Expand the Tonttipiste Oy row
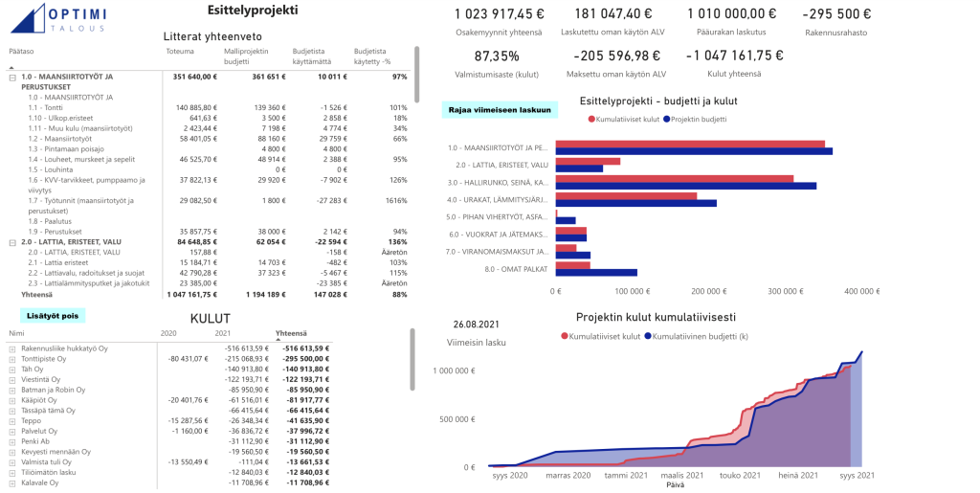The image size is (980, 493). [12, 359]
